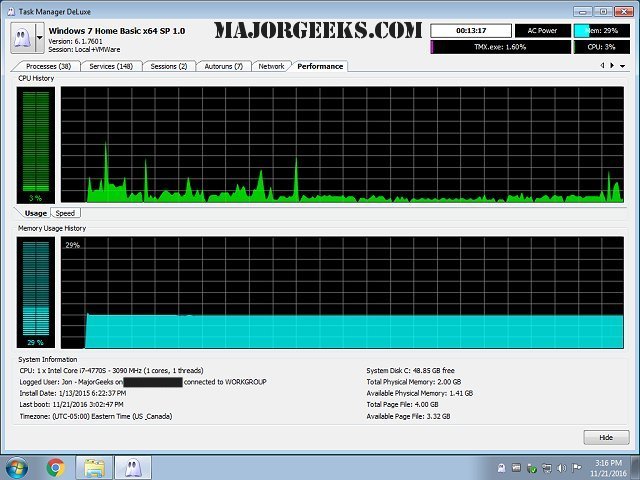
Task: Click the TMX.exe: 1.60% usage bar
Action: [500, 47]
